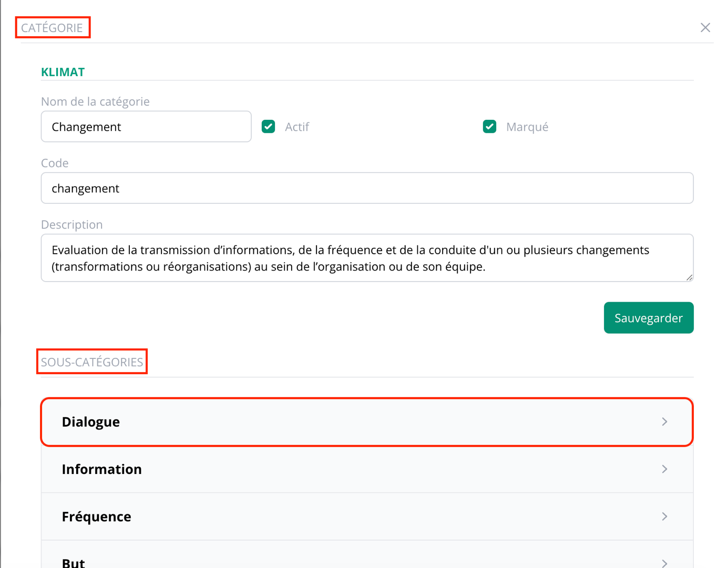The image size is (728, 568).
Task: Click inside the Description text area
Action: (x=367, y=258)
